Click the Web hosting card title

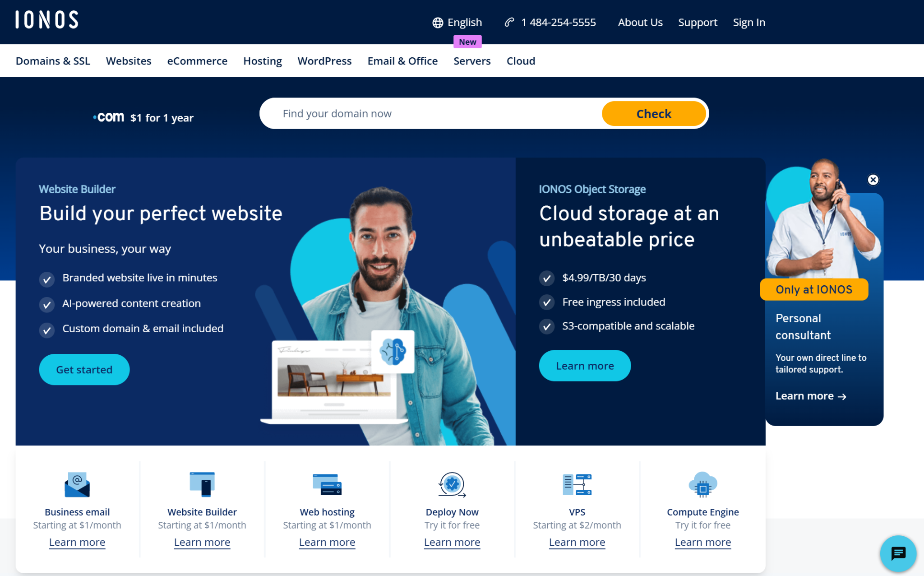327,512
